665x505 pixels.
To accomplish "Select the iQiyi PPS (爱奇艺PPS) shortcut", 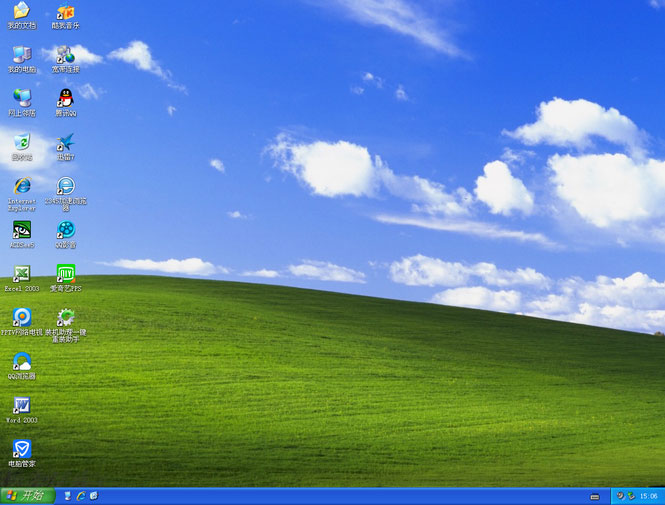I will point(66,278).
